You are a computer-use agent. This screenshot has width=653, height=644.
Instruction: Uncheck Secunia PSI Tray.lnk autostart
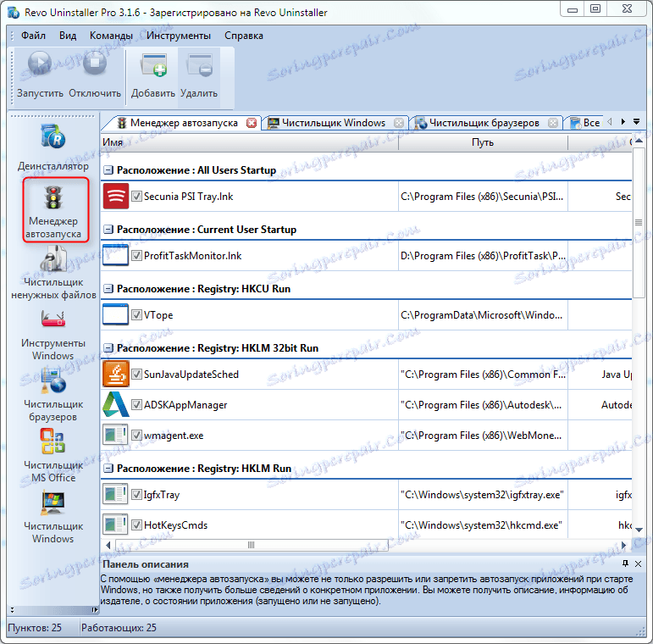(136, 197)
